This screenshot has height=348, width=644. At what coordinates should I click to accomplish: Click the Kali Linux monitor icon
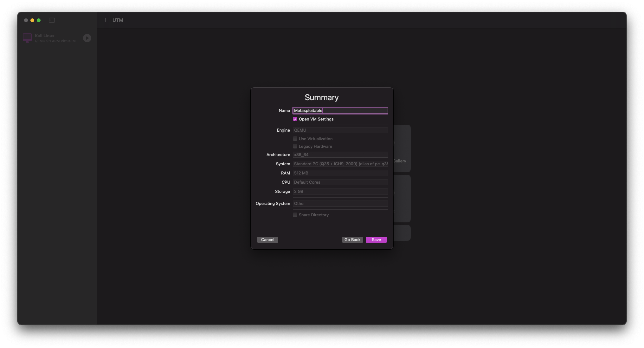pos(27,38)
